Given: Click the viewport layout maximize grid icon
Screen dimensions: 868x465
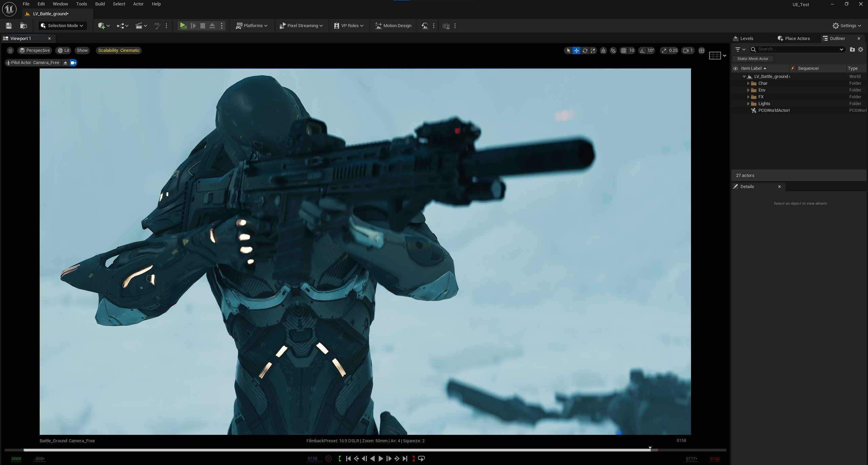Looking at the screenshot, I should coord(702,50).
